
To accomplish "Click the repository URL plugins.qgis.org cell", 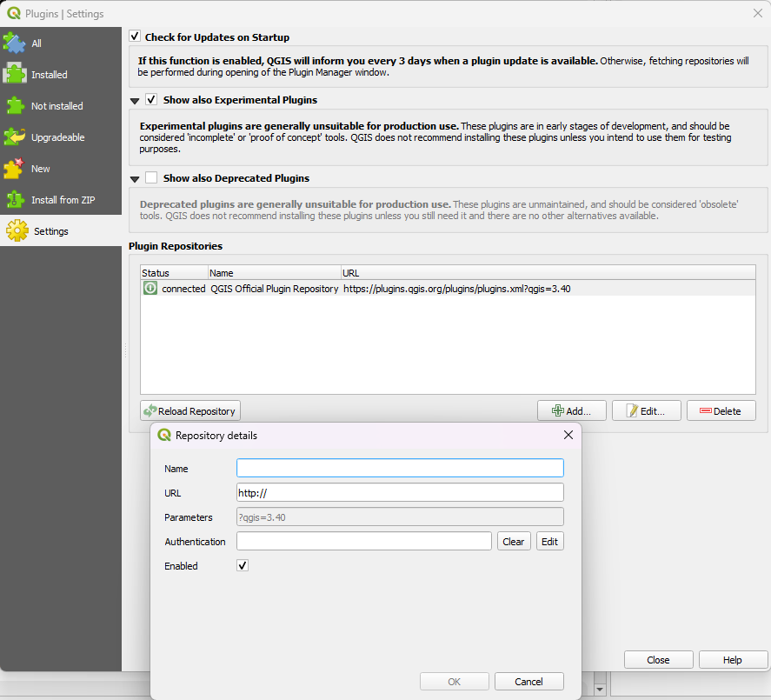I will [x=457, y=289].
